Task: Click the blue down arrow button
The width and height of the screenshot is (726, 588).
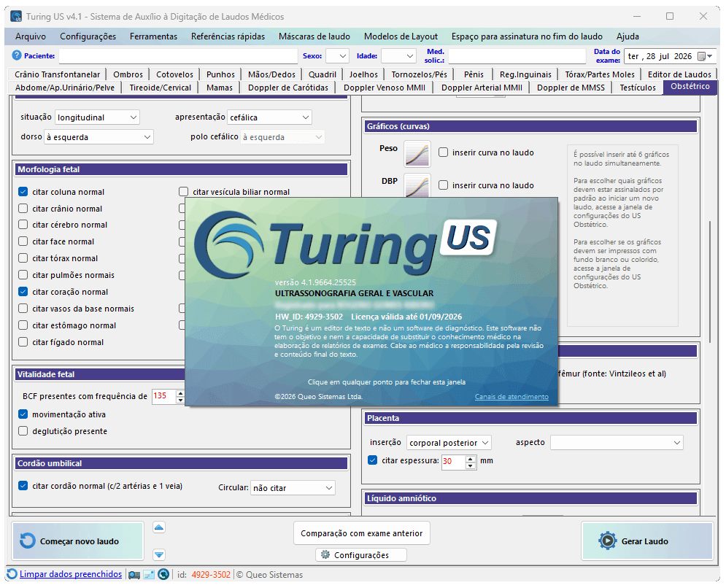Action: coord(159,554)
